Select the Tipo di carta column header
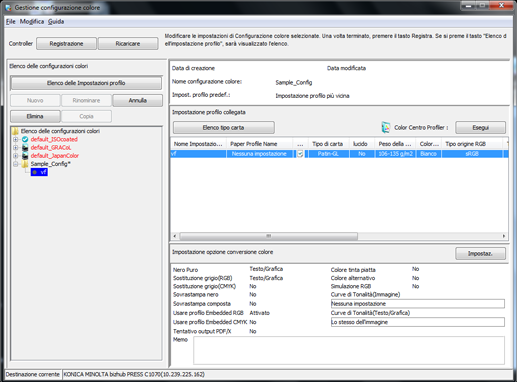 [x=328, y=144]
